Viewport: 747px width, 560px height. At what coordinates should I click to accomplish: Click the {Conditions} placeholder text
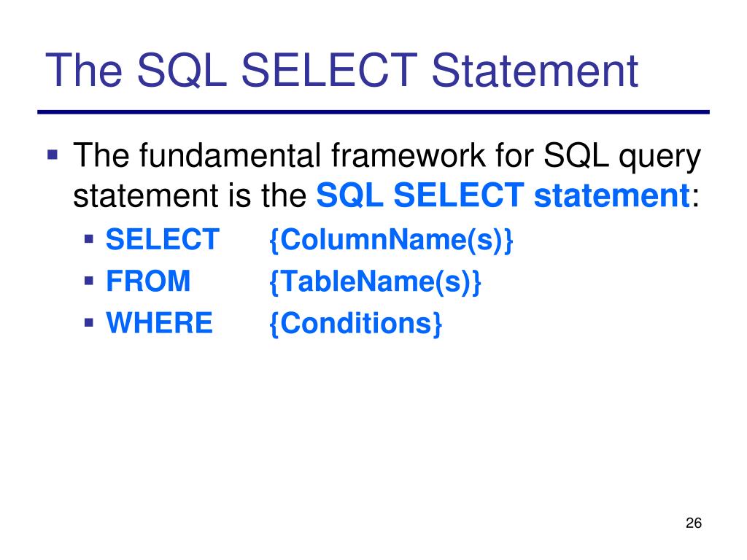point(355,324)
